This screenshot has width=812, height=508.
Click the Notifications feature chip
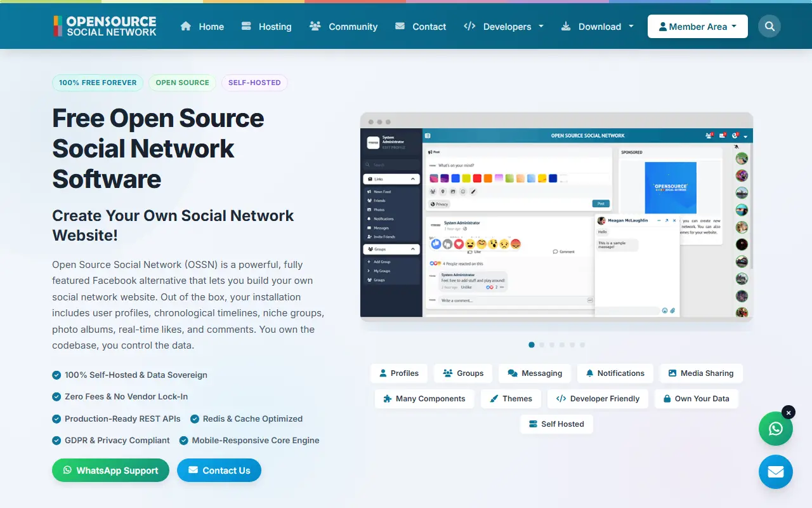tap(615, 373)
